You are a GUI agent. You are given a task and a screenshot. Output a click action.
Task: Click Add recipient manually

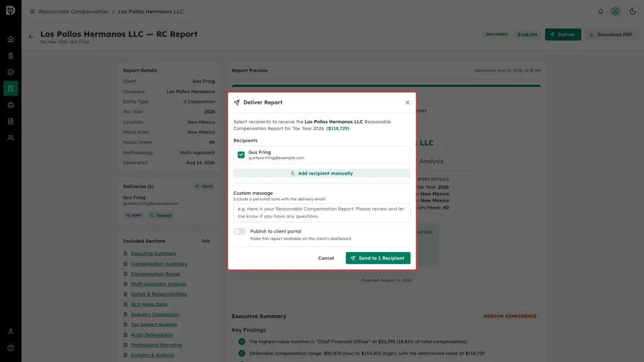pyautogui.click(x=321, y=173)
